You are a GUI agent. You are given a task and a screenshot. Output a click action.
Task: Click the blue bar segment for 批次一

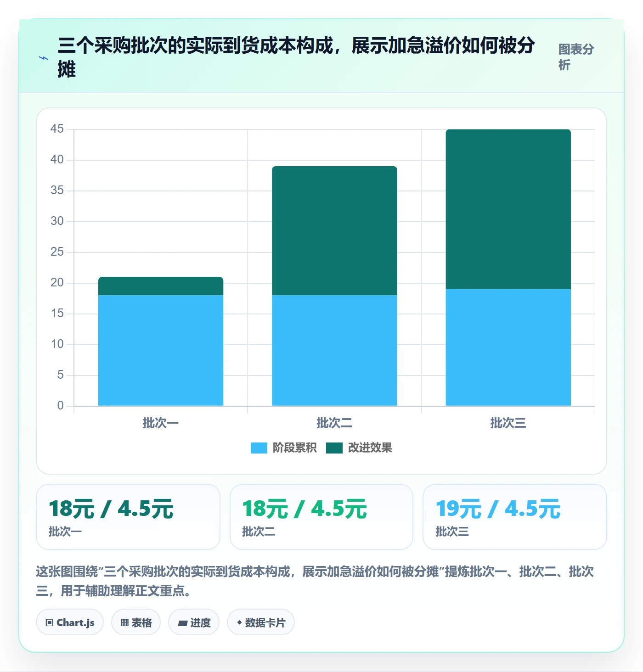161,350
